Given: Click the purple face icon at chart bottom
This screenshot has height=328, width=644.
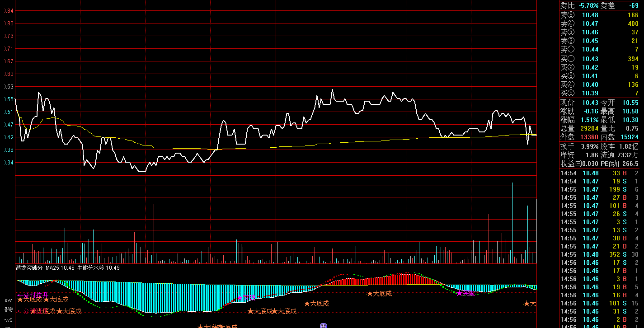Looking at the screenshot, I should [323, 325].
